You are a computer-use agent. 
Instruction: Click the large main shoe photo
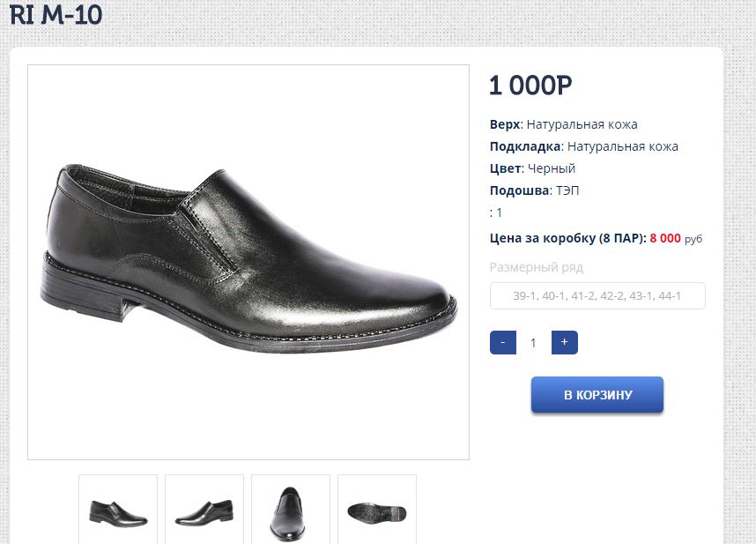point(248,262)
